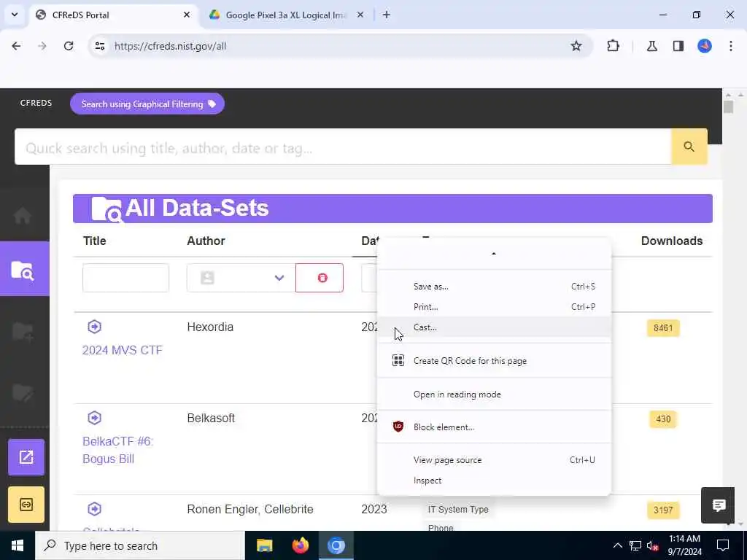The width and height of the screenshot is (747, 560).
Task: Open the Chrome profile avatar
Action: point(705,46)
